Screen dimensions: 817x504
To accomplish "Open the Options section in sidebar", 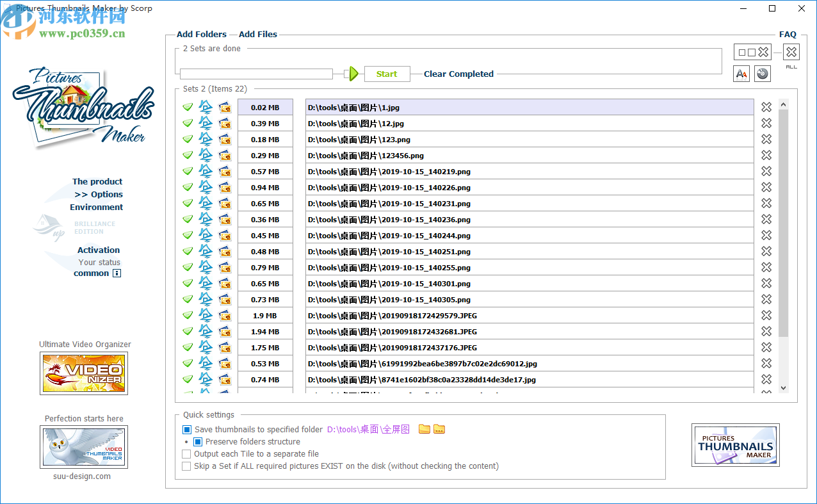I will (x=99, y=195).
